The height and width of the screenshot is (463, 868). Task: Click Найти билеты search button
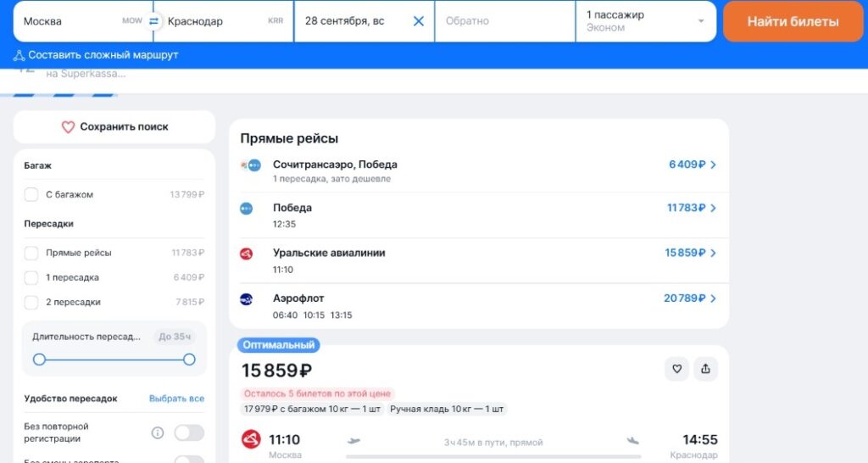point(793,21)
